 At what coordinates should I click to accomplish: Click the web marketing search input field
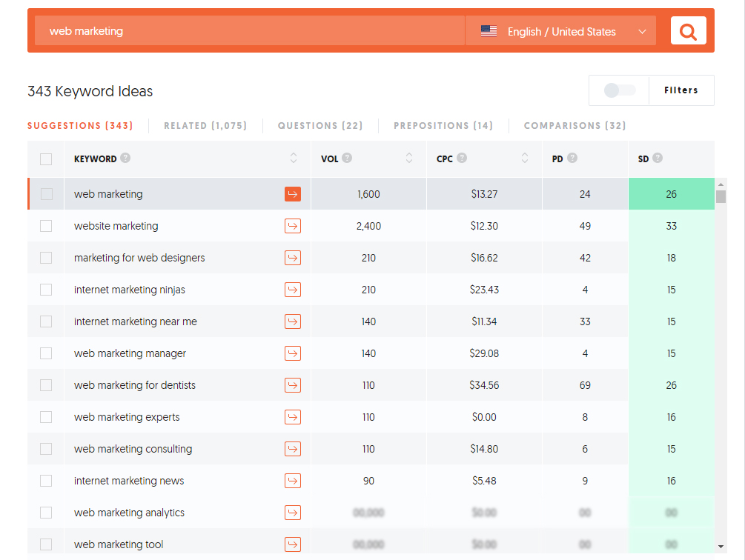click(248, 31)
